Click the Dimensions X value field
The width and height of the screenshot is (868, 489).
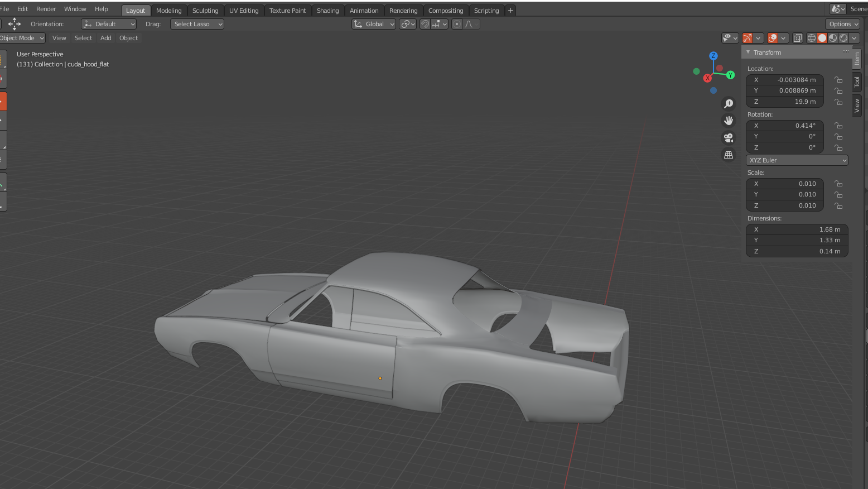(x=797, y=229)
